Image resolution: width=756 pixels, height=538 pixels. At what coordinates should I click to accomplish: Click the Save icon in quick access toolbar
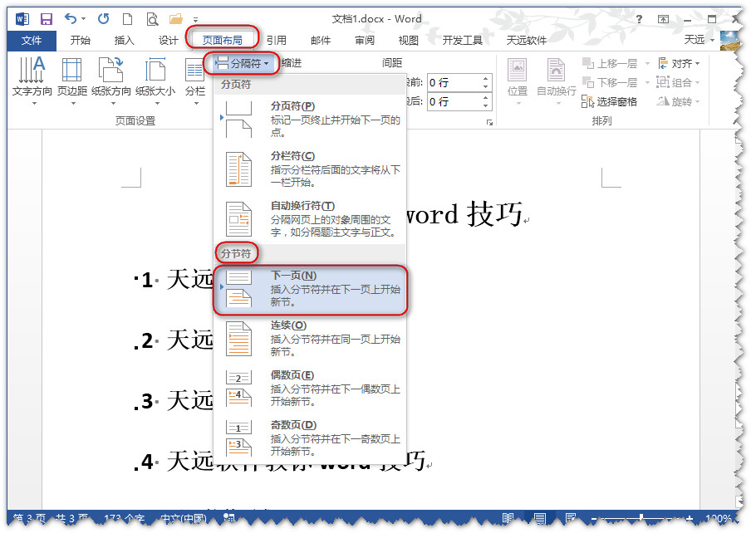47,18
